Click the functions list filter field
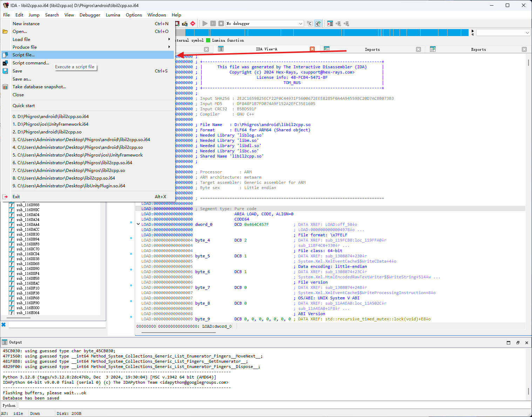The width and height of the screenshot is (532, 417). pyautogui.click(x=57, y=325)
